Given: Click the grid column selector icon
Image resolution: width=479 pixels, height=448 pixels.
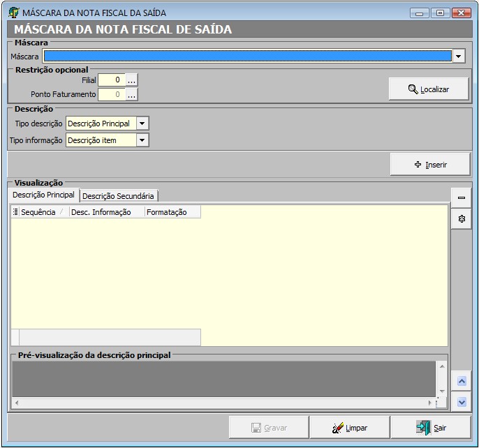Looking at the screenshot, I should pos(15,212).
